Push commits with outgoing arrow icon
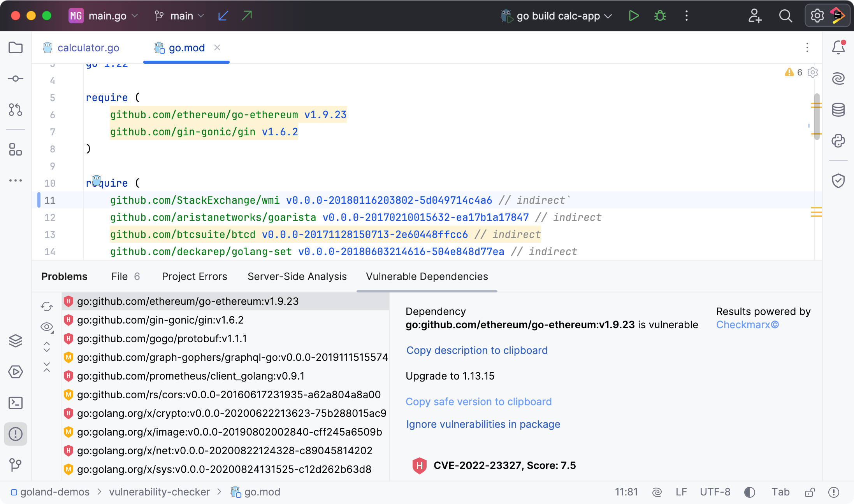The image size is (854, 504). click(247, 16)
